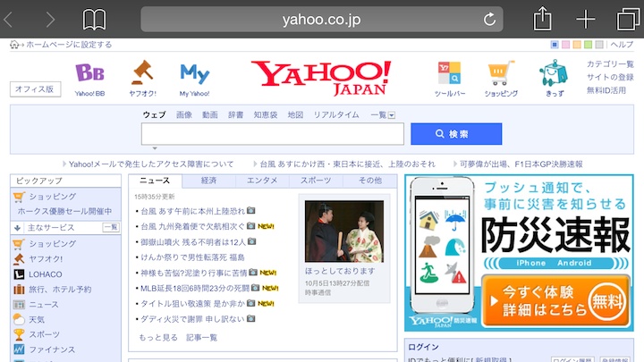This screenshot has height=362, width=644.
Task: Select the 知恵袋 search tab
Action: click(266, 115)
